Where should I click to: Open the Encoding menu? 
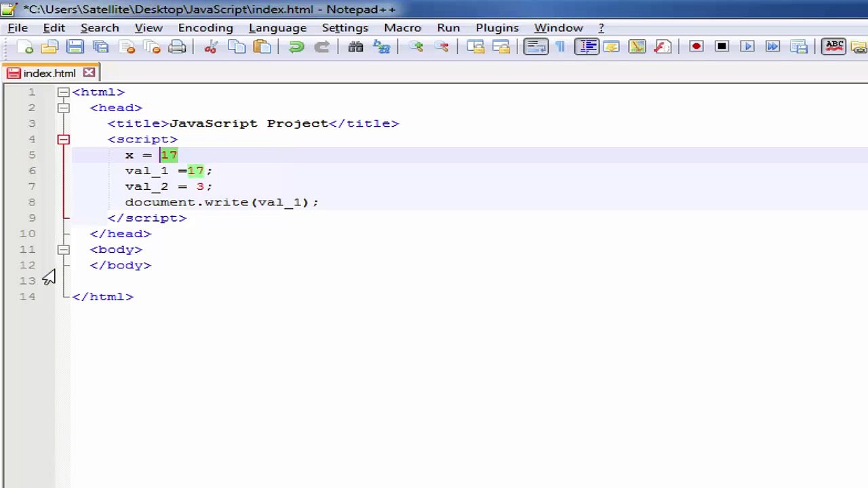205,28
